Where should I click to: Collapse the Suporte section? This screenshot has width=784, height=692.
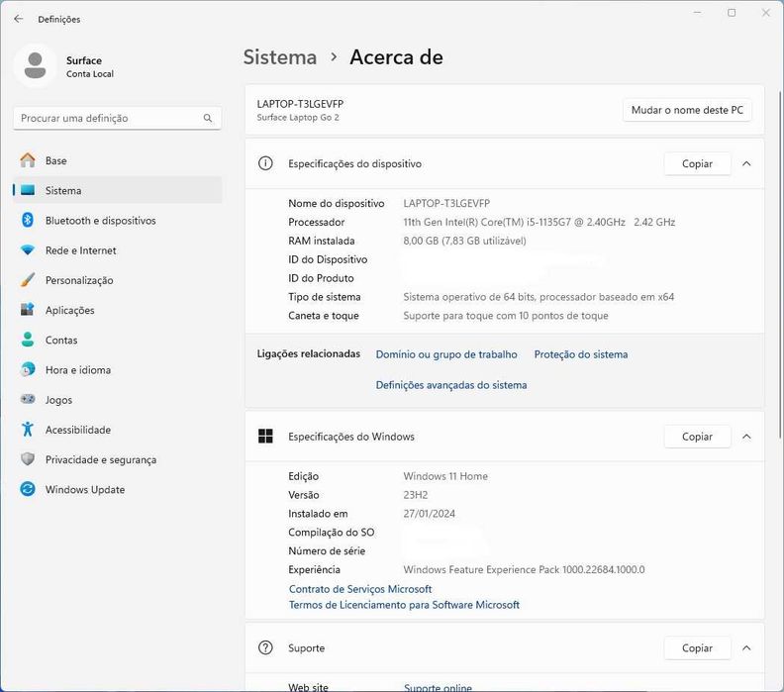[746, 648]
